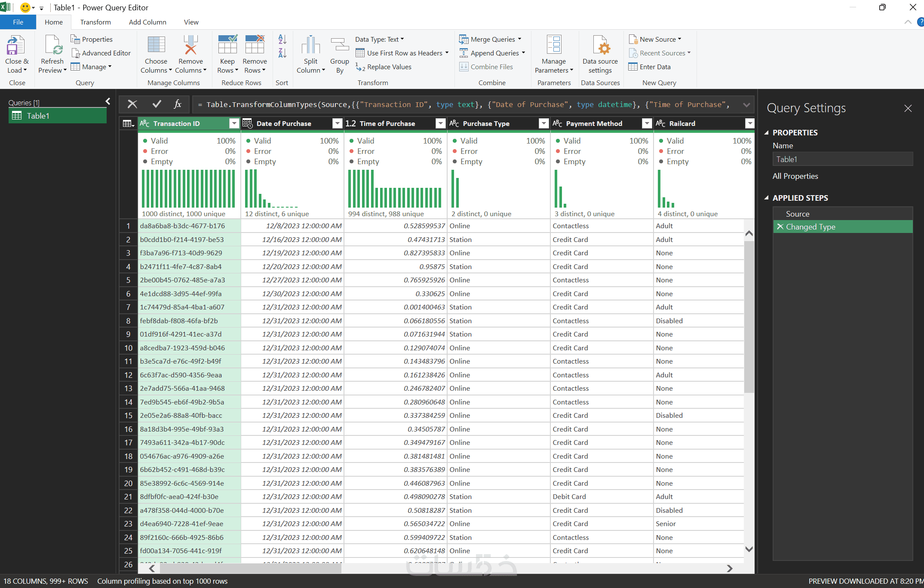Click the horizontal scrollbar right arrow
The width and height of the screenshot is (924, 588).
[x=730, y=568]
